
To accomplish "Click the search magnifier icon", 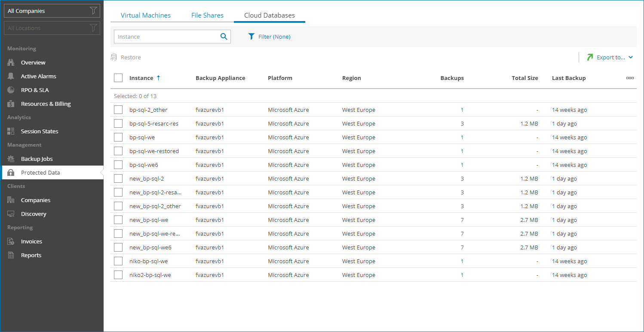I will 224,37.
